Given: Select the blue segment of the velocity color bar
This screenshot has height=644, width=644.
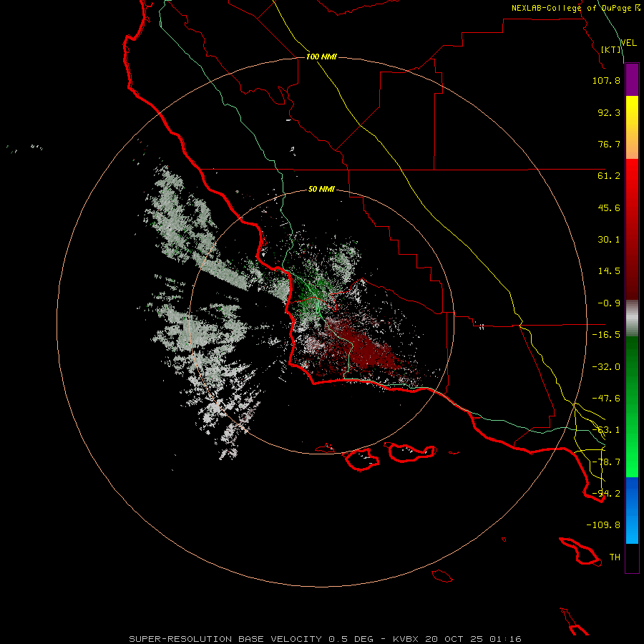Looking at the screenshot, I should 632,510.
